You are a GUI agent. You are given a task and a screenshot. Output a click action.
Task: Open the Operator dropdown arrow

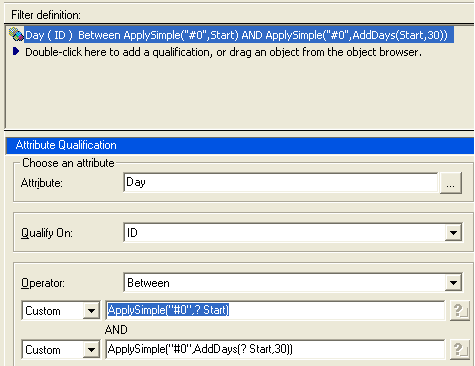pos(453,283)
